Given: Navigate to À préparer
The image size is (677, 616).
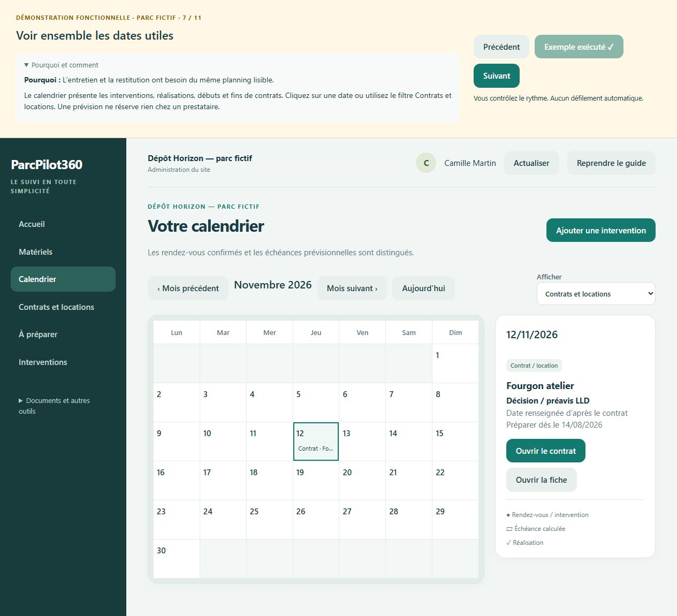Looking at the screenshot, I should click(x=63, y=334).
